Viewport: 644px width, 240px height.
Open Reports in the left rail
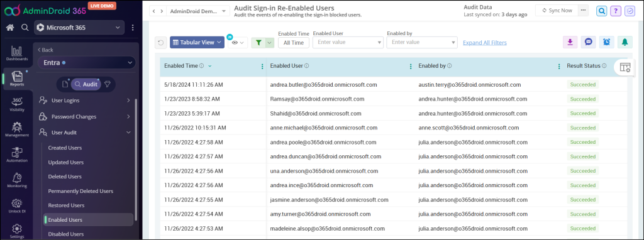point(17,79)
